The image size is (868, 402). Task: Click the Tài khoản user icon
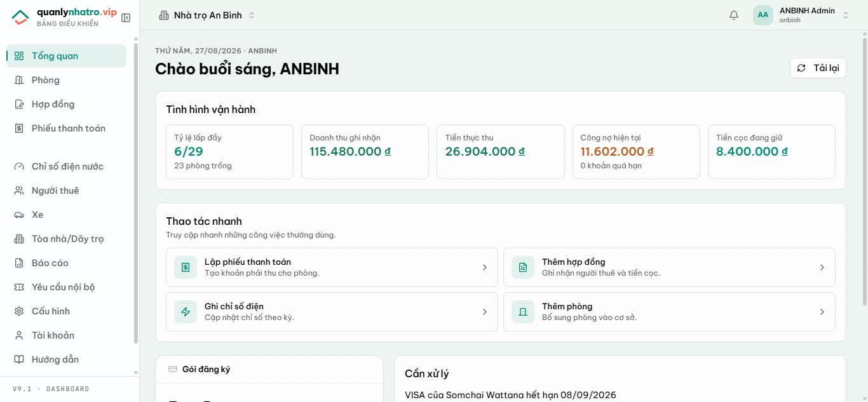pos(19,335)
